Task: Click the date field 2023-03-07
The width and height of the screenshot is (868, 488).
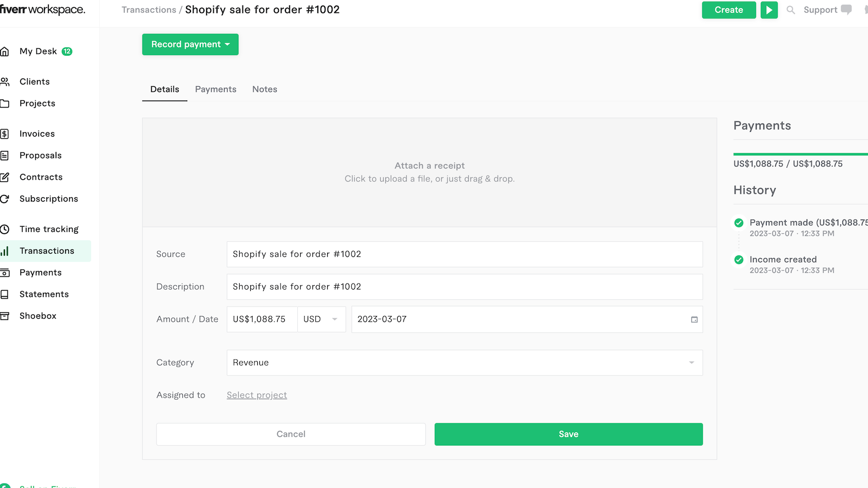Action: (x=527, y=319)
